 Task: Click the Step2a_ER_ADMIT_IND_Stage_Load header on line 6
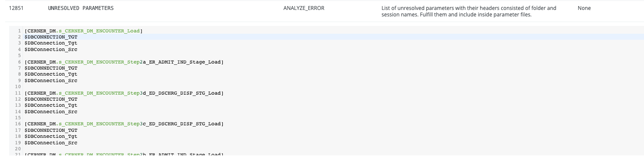coord(124,62)
